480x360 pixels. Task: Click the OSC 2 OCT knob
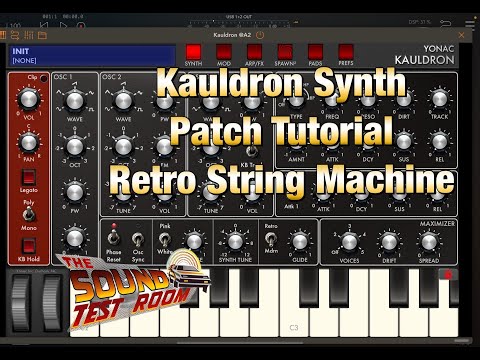(x=123, y=147)
